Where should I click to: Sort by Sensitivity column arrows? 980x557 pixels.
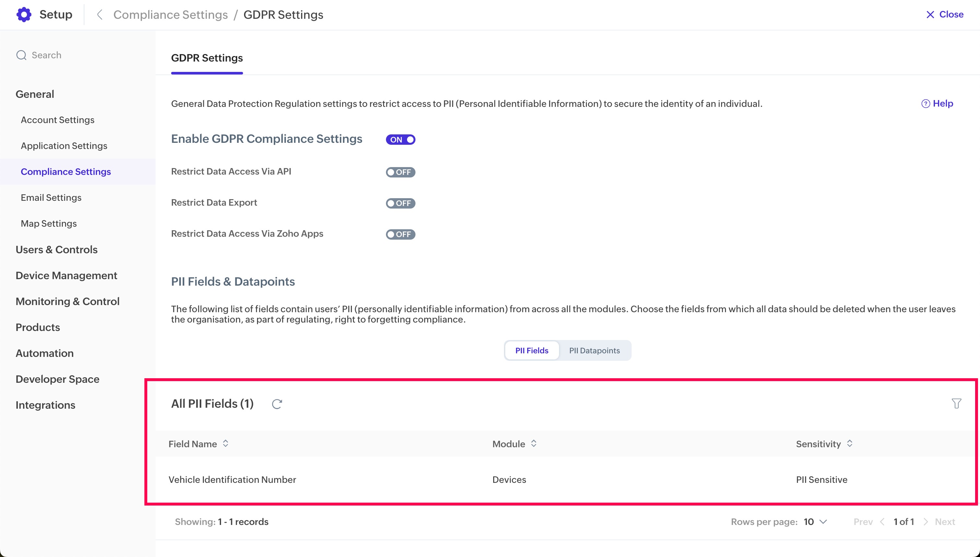[849, 444]
